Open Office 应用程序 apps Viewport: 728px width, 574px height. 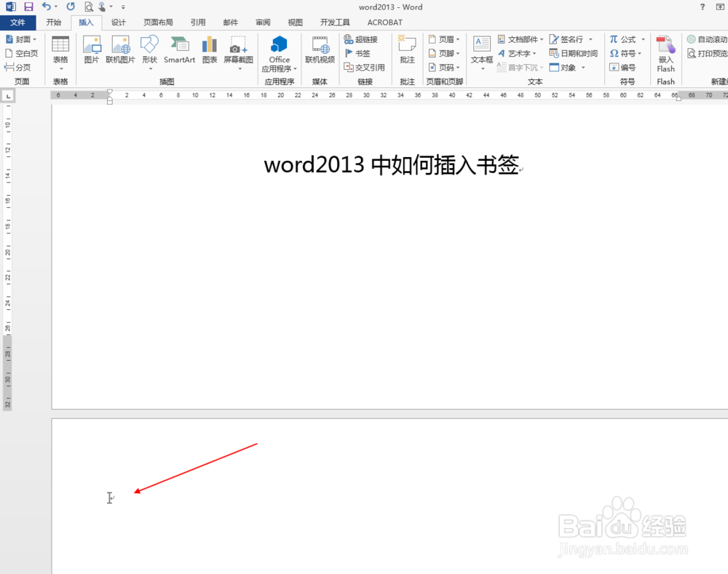click(x=279, y=54)
